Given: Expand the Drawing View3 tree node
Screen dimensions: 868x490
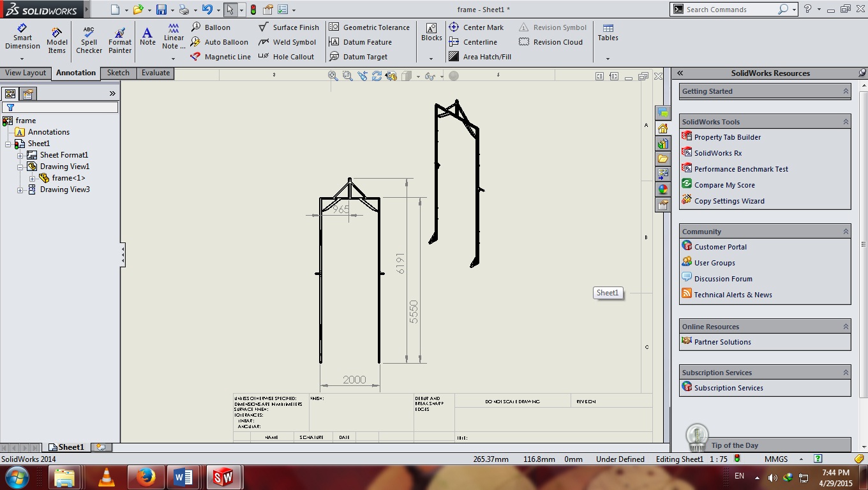Looking at the screenshot, I should (20, 190).
